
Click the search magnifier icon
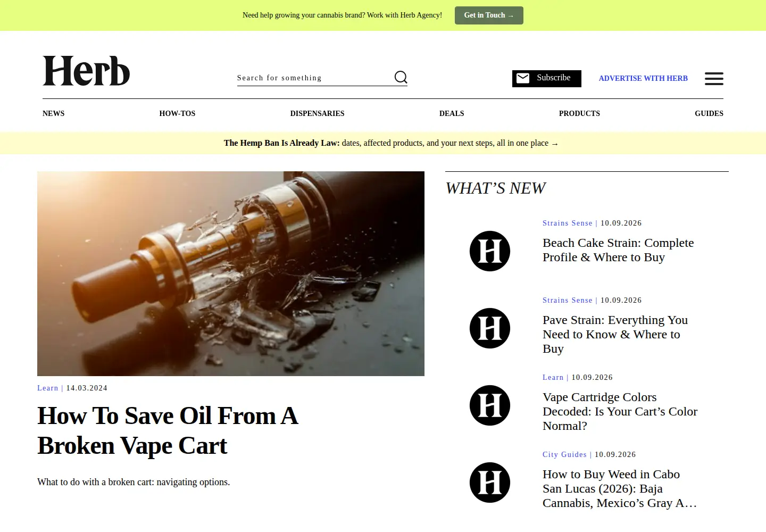pyautogui.click(x=401, y=78)
